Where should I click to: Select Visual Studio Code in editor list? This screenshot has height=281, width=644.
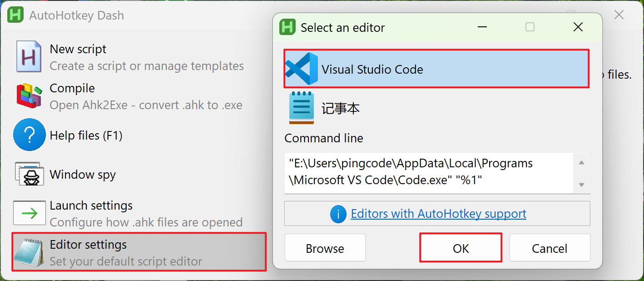coord(437,69)
